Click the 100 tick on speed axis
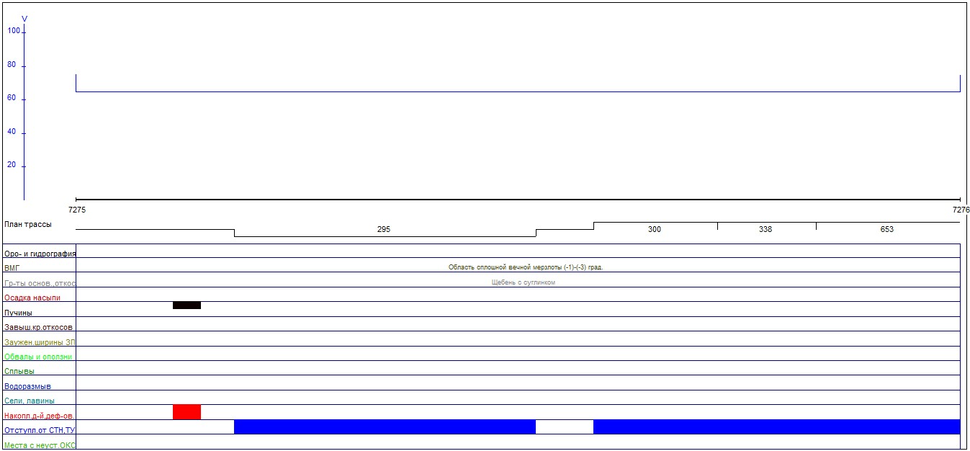The width and height of the screenshot is (970, 451). click(x=14, y=30)
